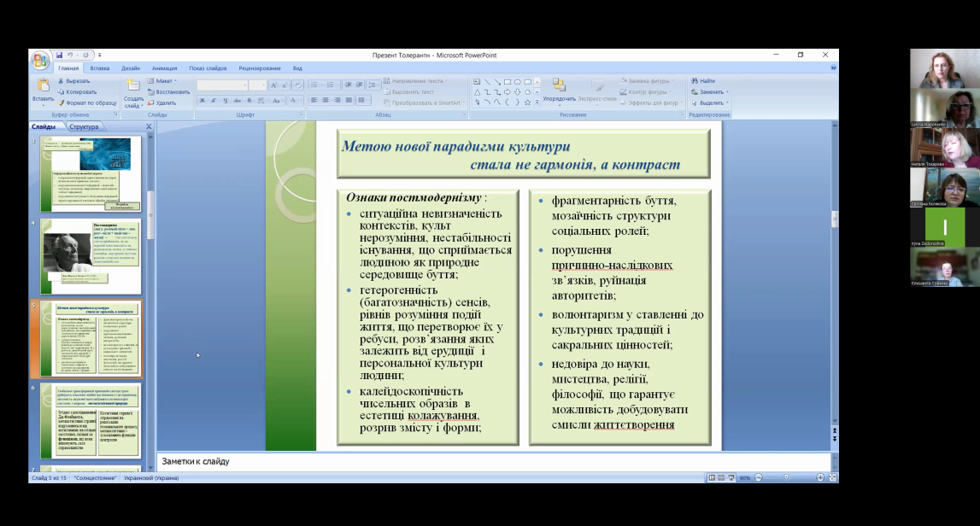Click the Paste (Вставить) icon
Screen dimensions: 980x526
click(x=43, y=89)
